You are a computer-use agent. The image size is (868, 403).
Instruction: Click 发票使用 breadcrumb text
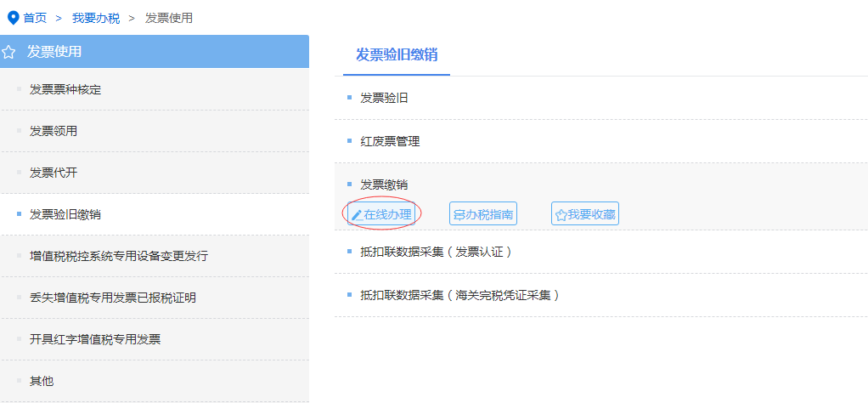point(169,18)
